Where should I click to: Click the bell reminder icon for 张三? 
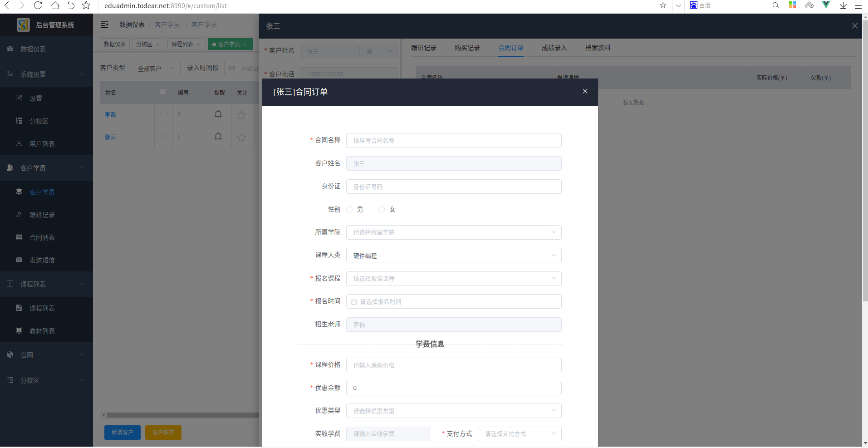(x=218, y=137)
